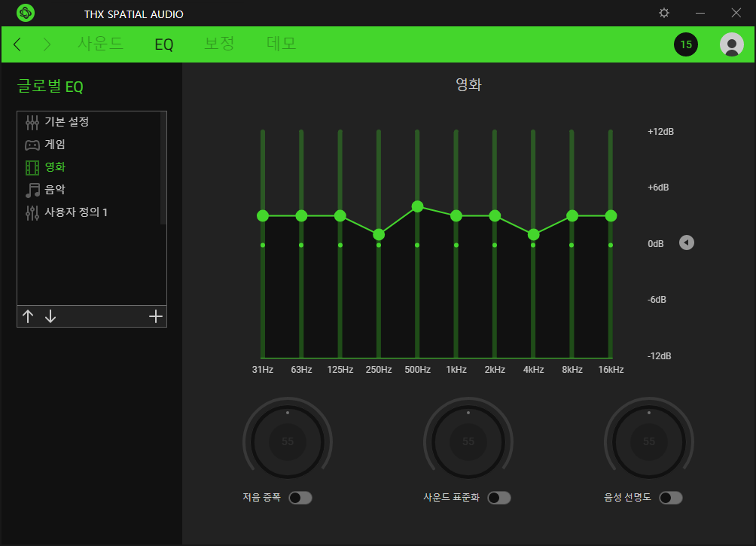
Task: Click the Razer Synapse logo icon
Action: point(25,13)
